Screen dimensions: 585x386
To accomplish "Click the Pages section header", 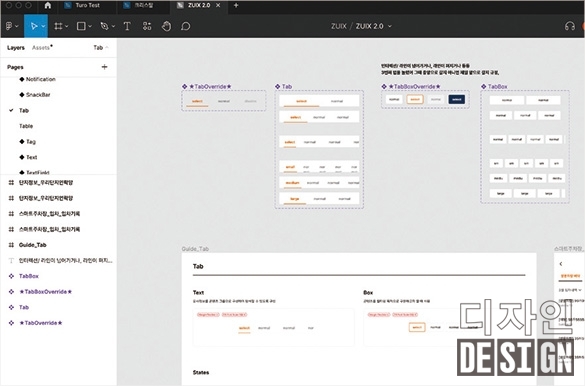I will (15, 67).
